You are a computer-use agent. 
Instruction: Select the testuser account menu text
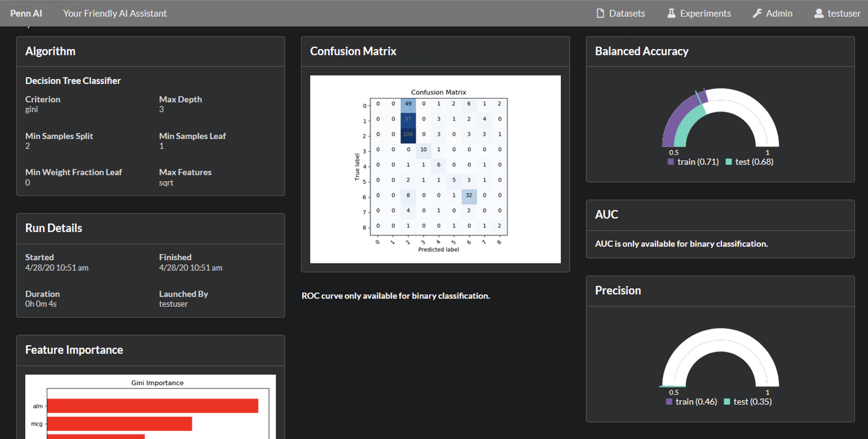coord(844,13)
